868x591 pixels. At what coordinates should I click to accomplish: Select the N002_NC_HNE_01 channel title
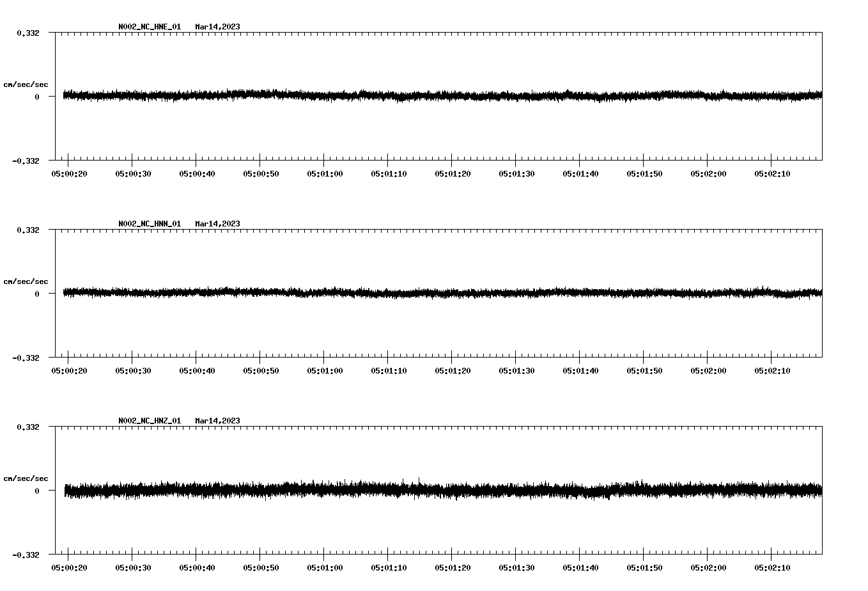(x=148, y=27)
